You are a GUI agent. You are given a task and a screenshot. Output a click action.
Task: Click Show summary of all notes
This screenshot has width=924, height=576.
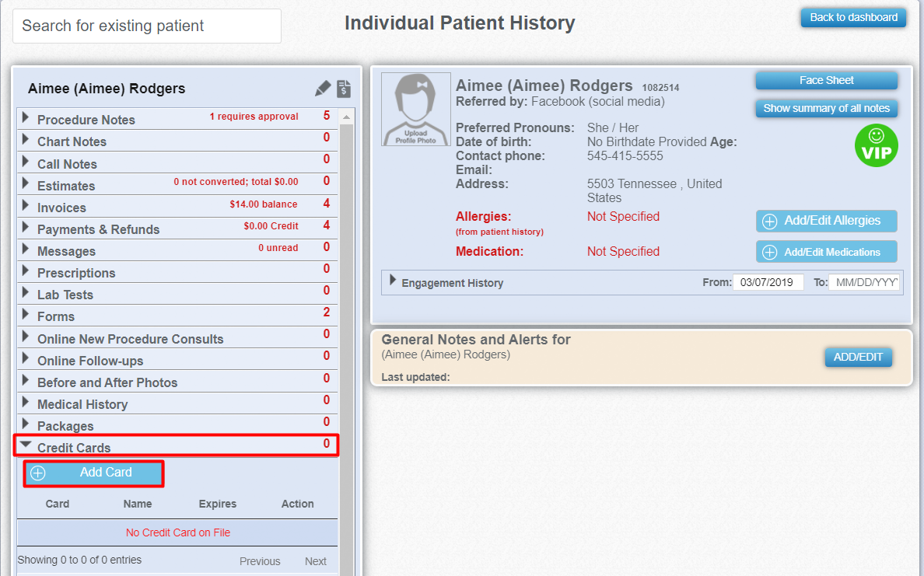pyautogui.click(x=826, y=108)
